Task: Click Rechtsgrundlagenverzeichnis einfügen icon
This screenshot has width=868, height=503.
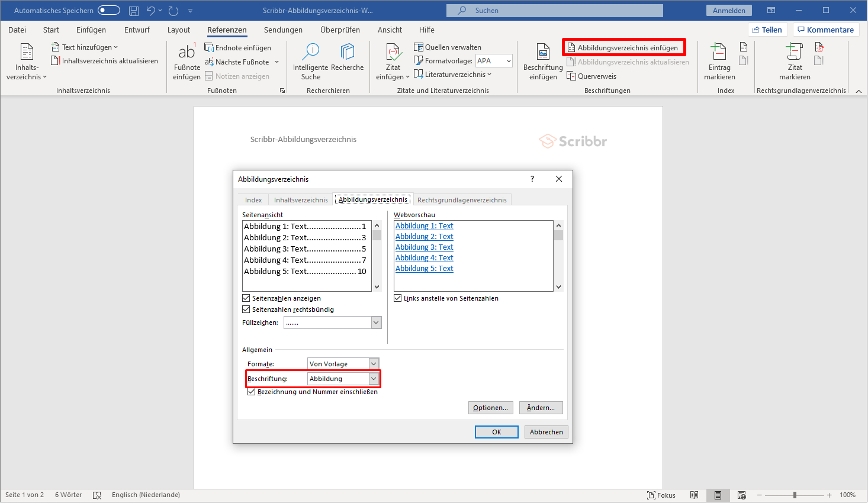Action: click(819, 47)
